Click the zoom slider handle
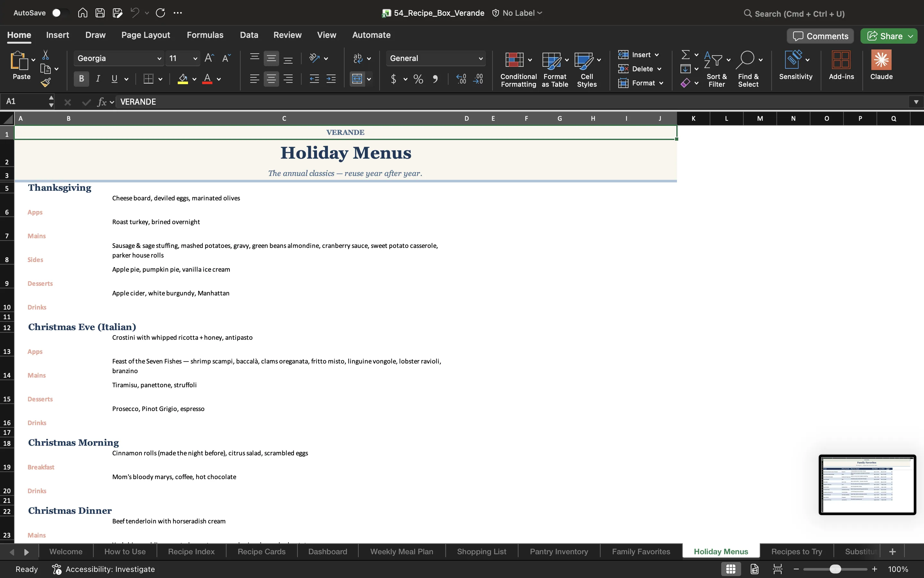The image size is (924, 578). pos(835,569)
